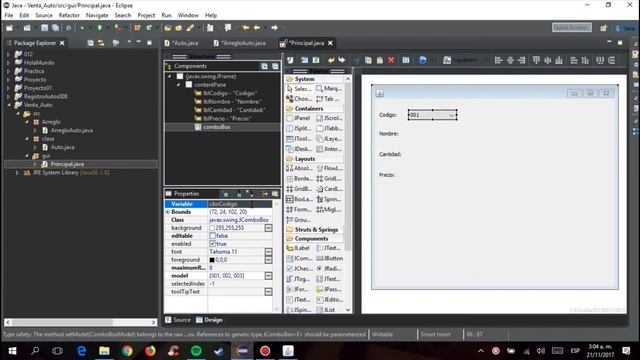
Task: Expand the JRE System Library node
Action: pyautogui.click(x=17, y=173)
